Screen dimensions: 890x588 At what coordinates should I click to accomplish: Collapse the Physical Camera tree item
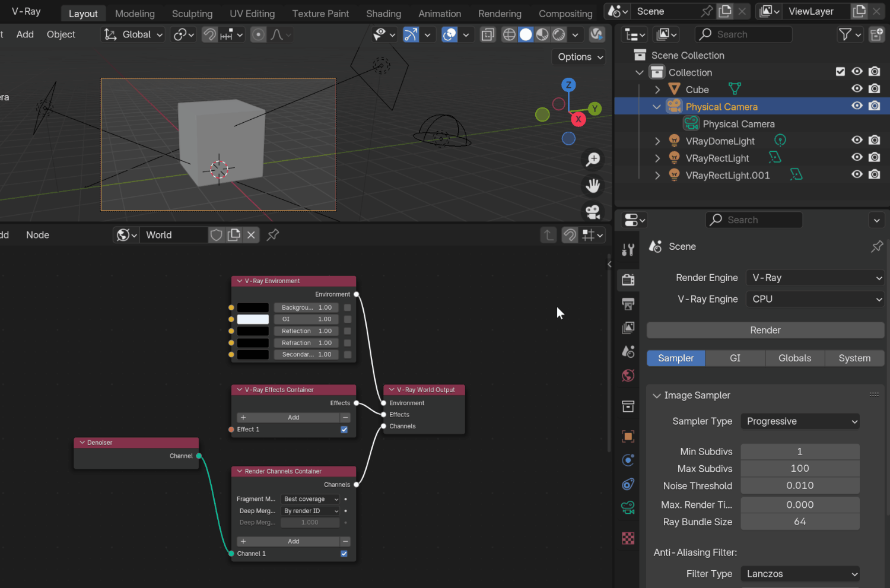coord(656,107)
